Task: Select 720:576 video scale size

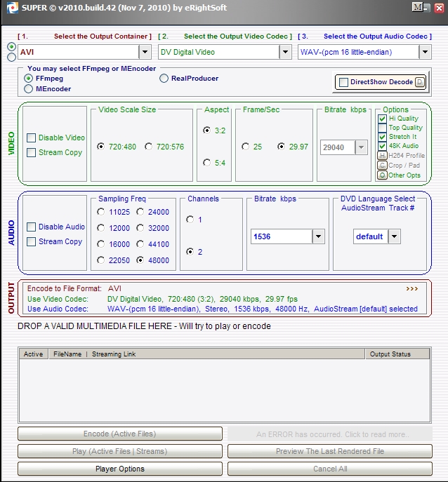Action: coord(148,147)
